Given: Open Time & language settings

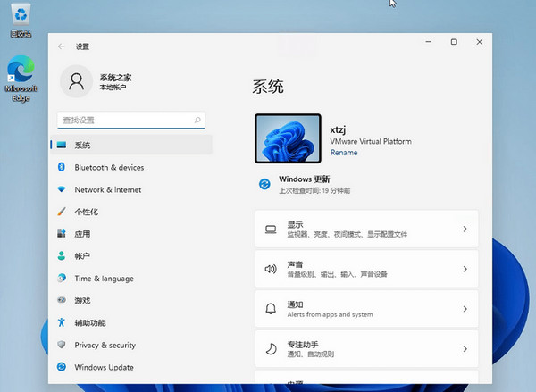Looking at the screenshot, I should click(131, 279).
